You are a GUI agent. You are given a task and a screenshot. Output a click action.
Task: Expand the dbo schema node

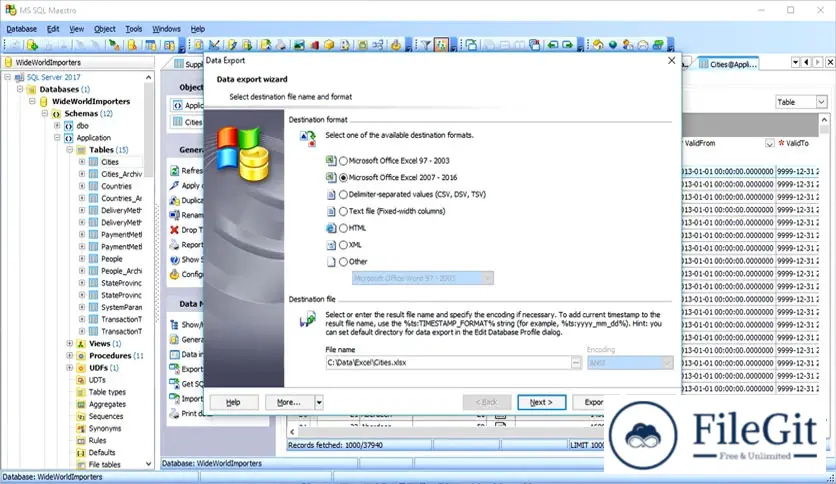(x=57, y=126)
